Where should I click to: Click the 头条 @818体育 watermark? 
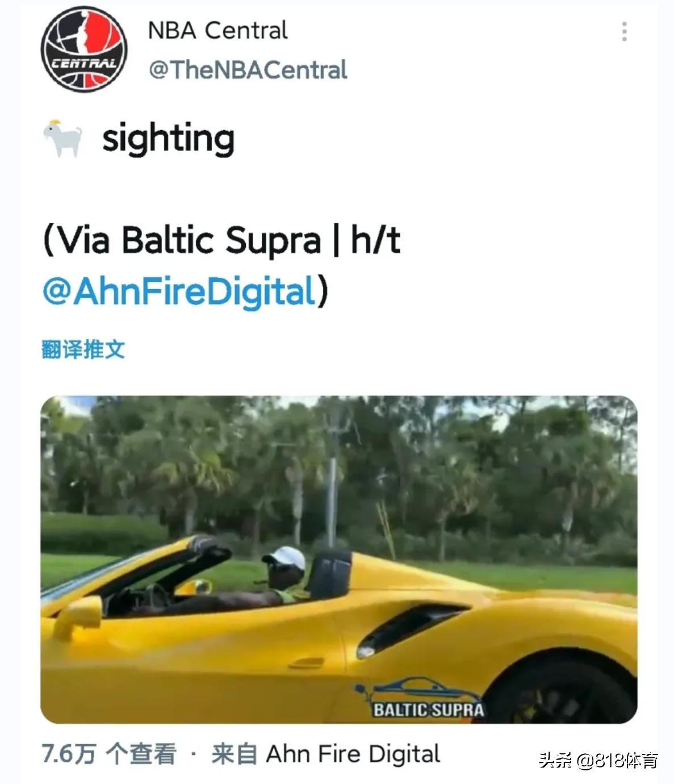pos(598,760)
